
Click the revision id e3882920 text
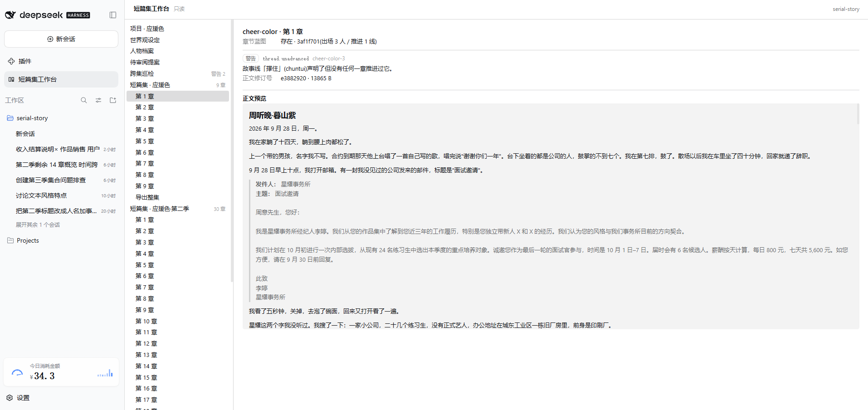(293, 78)
